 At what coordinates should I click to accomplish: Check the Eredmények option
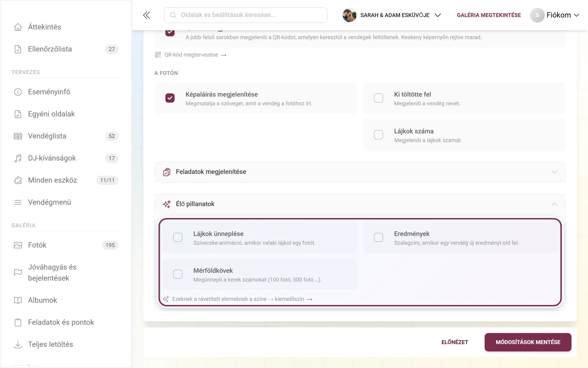pos(379,238)
